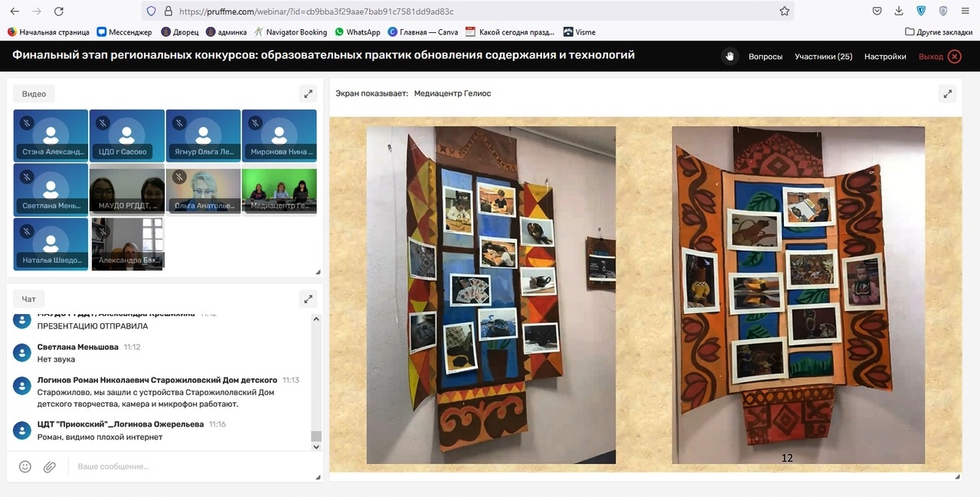Image resolution: width=980 pixels, height=497 pixels.
Task: Raise hand using the hand icon
Action: tap(730, 57)
